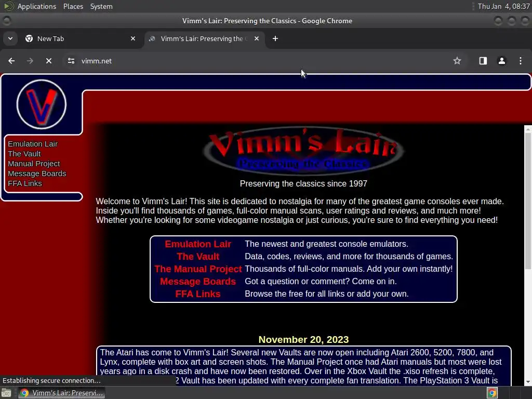
Task: Click the November 20, 2023 heading
Action: tap(303, 340)
